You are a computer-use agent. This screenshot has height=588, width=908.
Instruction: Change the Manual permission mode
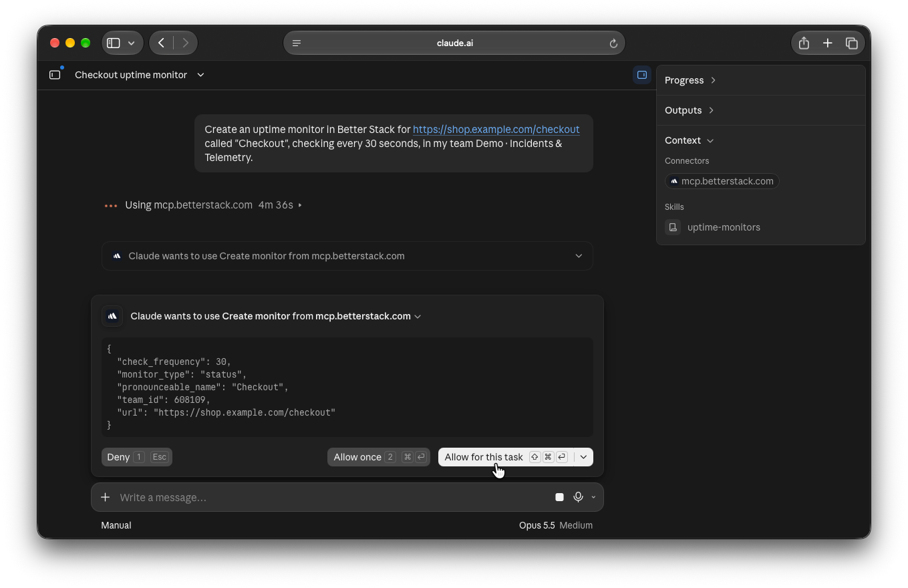(x=116, y=525)
